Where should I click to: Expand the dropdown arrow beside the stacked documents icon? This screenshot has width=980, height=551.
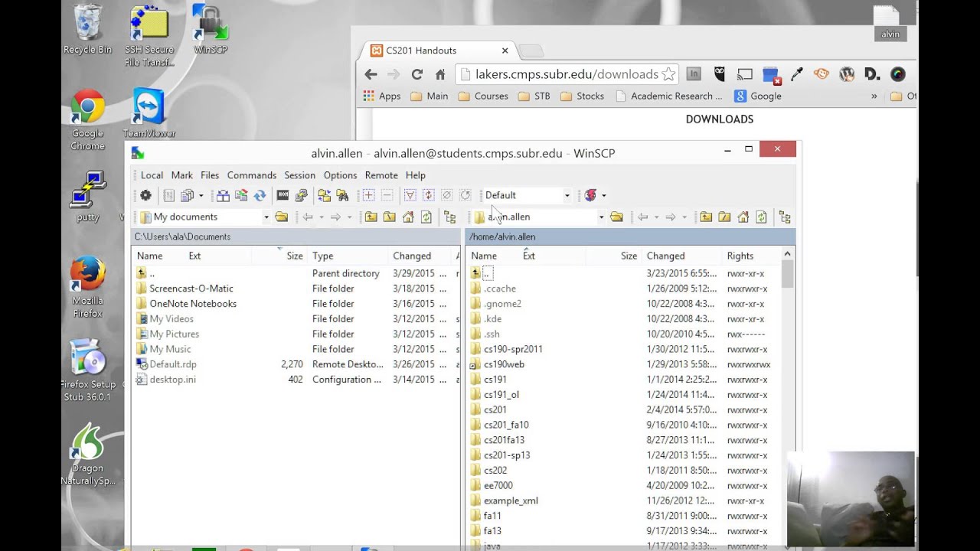click(x=201, y=195)
